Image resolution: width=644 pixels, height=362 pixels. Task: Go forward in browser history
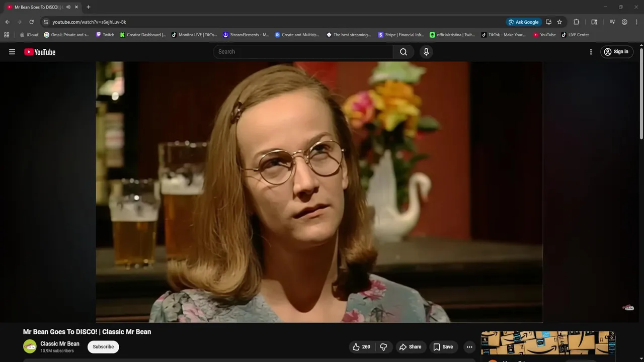coord(19,22)
